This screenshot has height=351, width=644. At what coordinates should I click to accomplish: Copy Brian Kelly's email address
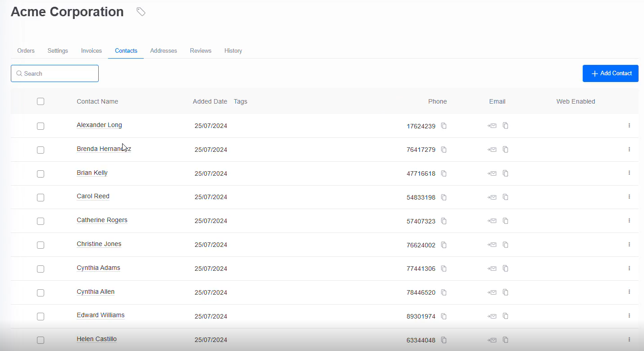pos(505,173)
